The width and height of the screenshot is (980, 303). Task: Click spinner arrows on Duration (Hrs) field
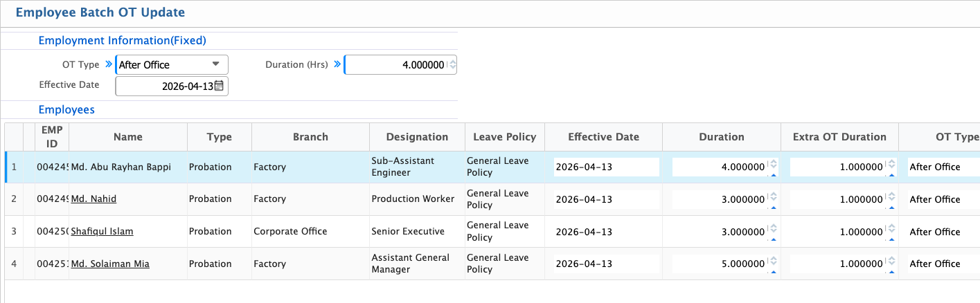pos(452,65)
